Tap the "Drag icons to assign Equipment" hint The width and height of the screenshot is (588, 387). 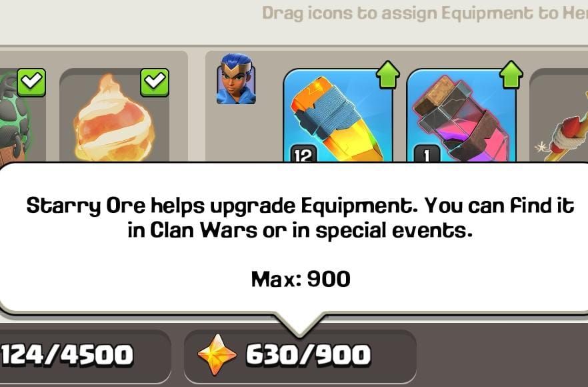425,13
